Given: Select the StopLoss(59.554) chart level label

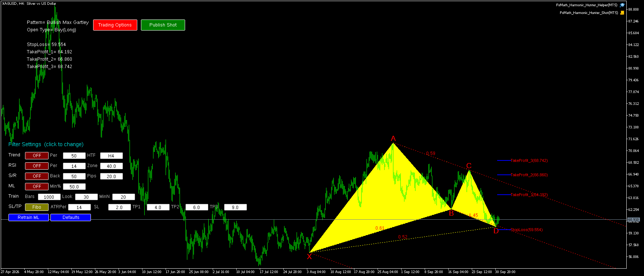Looking at the screenshot, I should (527, 230).
